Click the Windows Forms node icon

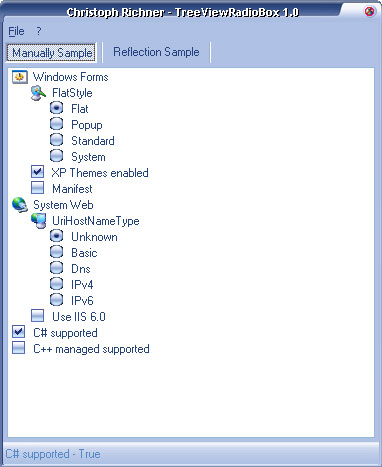click(x=20, y=77)
